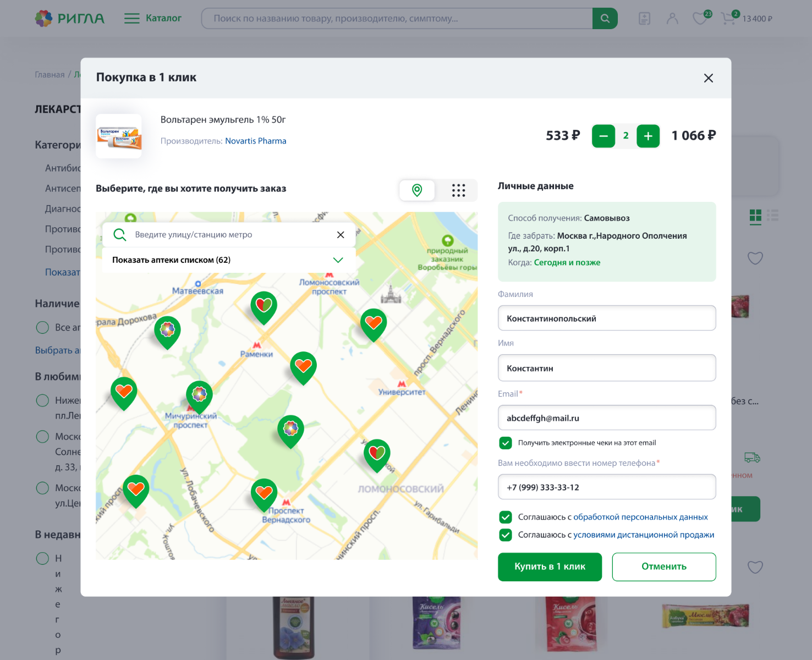Screen dimensions: 812x660
Task: Open the user profile icon
Action: click(x=672, y=19)
